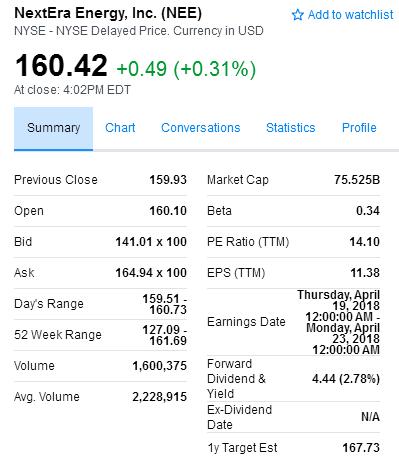Click the watchlist star icon
Screen dimensions: 399x462
(297, 15)
